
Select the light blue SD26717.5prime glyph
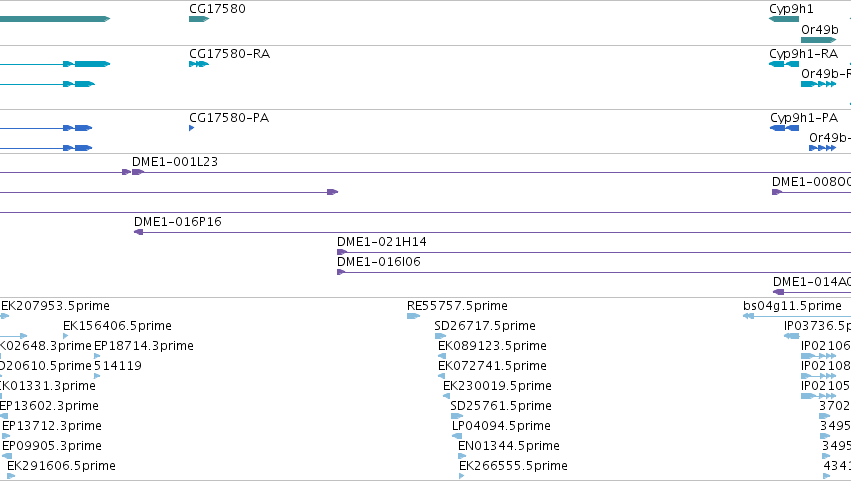[x=440, y=336]
